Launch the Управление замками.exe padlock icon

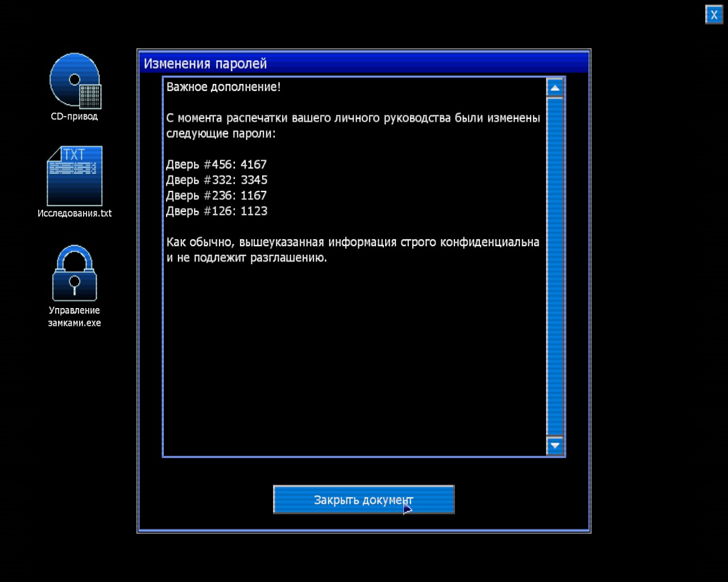[x=75, y=273]
